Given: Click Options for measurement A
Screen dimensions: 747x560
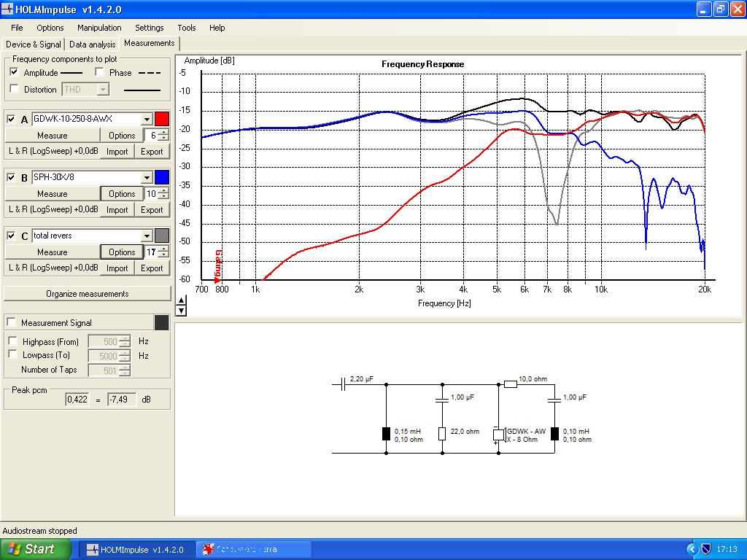Looking at the screenshot, I should 122,136.
